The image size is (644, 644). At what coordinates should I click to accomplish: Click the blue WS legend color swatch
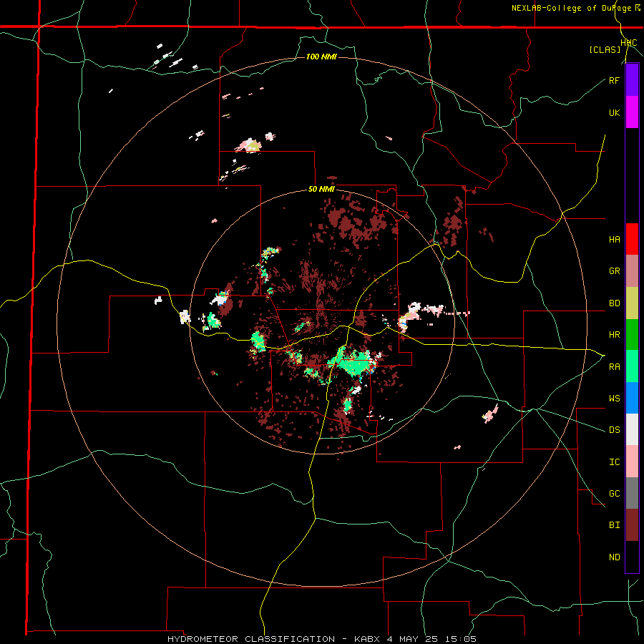click(x=632, y=398)
